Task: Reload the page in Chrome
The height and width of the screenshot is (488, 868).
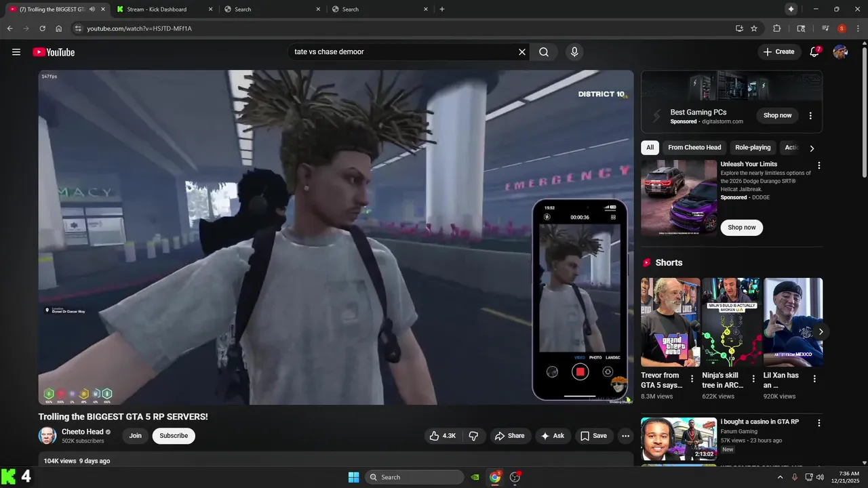Action: (x=42, y=28)
